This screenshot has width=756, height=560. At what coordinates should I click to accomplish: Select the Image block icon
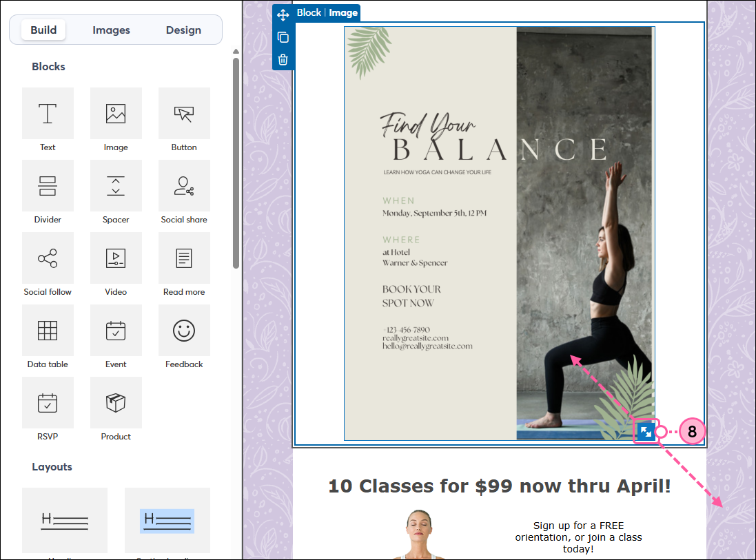tap(116, 113)
